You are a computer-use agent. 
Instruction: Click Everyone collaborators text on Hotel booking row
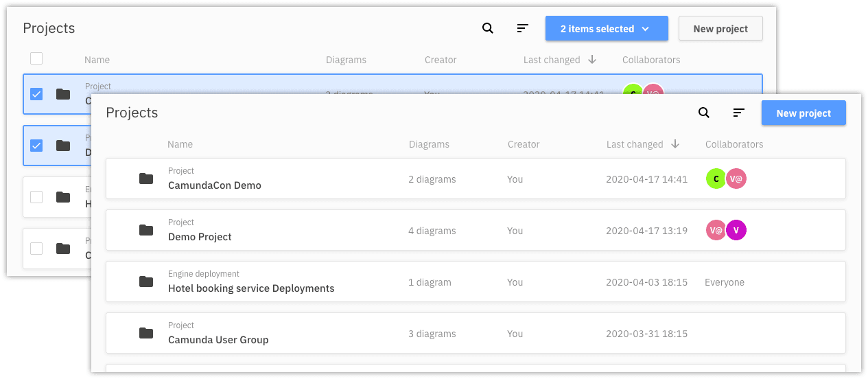[725, 282]
